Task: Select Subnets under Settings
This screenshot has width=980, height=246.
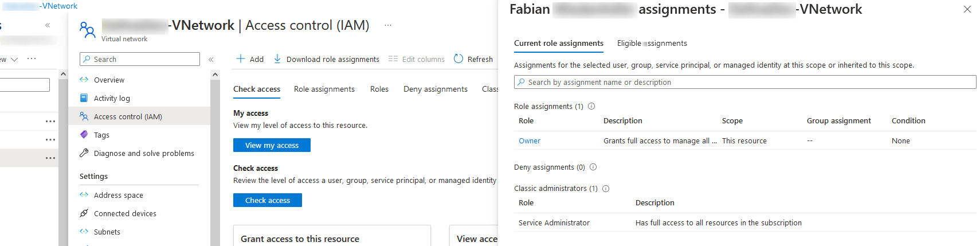Action: pyautogui.click(x=107, y=232)
